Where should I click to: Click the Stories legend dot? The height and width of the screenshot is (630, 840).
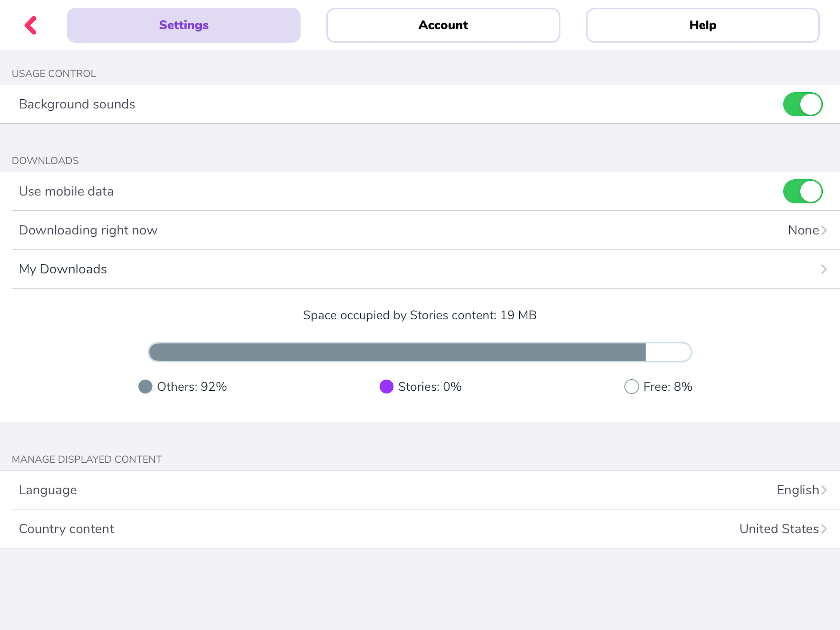click(386, 386)
